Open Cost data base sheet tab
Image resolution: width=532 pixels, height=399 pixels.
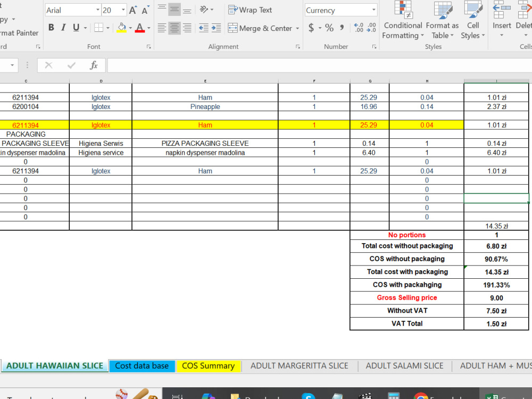142,366
